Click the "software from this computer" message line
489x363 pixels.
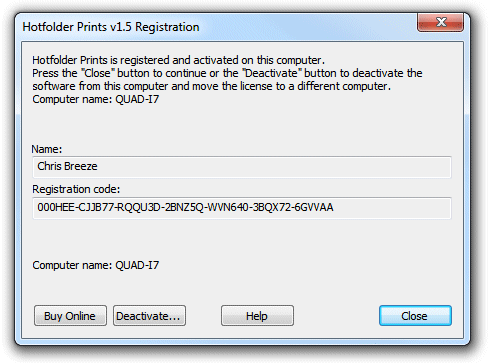(x=211, y=86)
